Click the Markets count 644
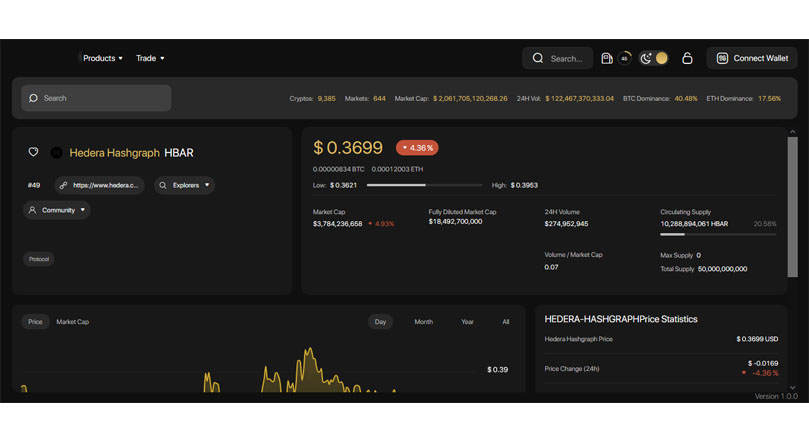This screenshot has width=809, height=436. click(x=379, y=98)
